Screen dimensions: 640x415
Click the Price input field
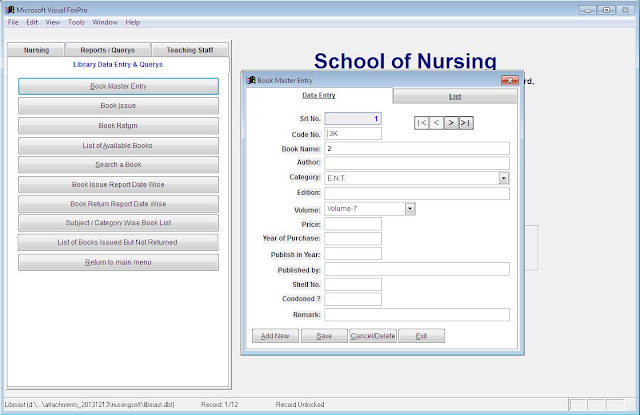[353, 224]
